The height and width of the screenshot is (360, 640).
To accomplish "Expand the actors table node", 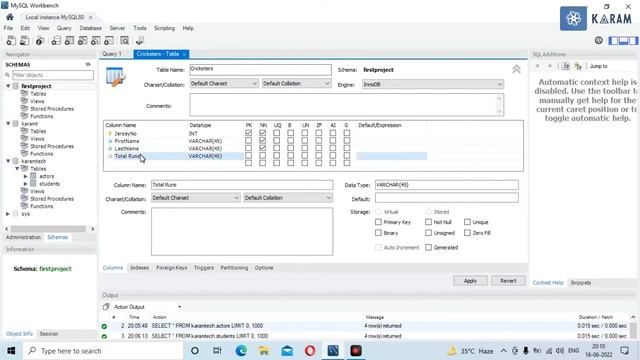I will coord(25,176).
